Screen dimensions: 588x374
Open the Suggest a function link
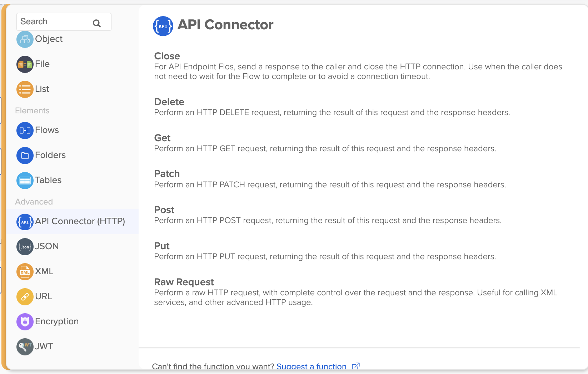(311, 366)
